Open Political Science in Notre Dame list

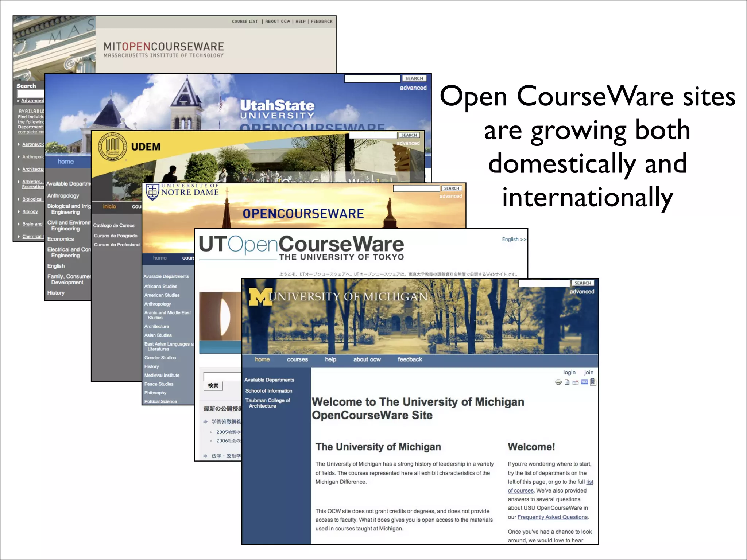pos(160,402)
